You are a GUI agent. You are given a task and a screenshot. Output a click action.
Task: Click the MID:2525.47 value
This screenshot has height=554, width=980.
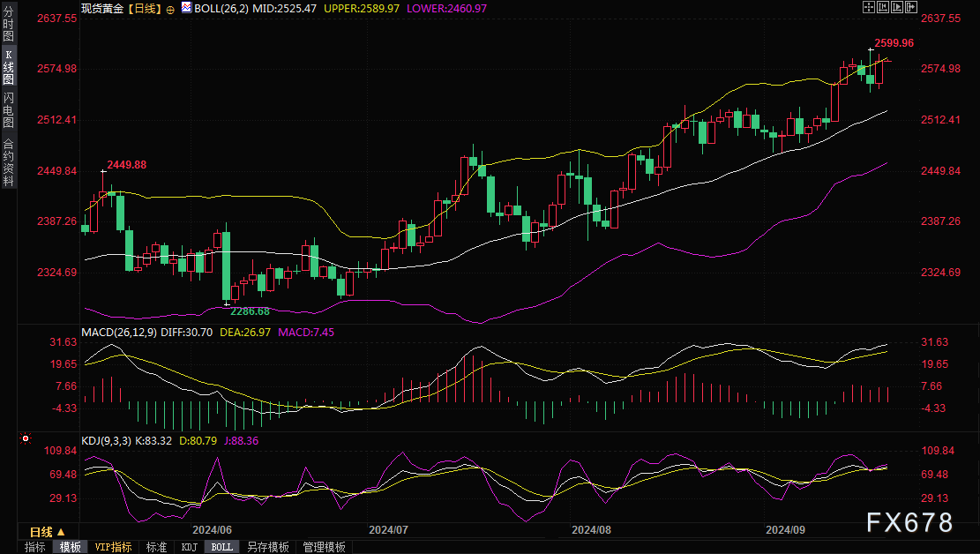[284, 9]
